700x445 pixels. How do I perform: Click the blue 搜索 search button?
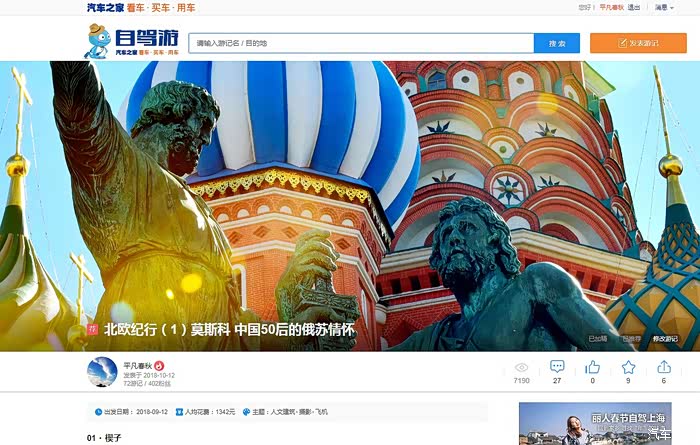click(x=557, y=43)
